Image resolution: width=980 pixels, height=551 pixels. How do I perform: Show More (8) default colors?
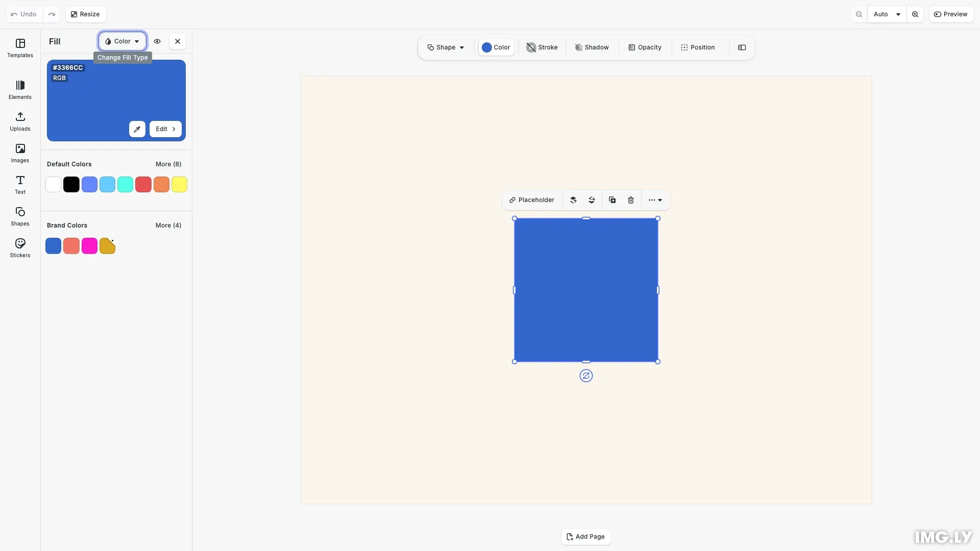pos(168,164)
